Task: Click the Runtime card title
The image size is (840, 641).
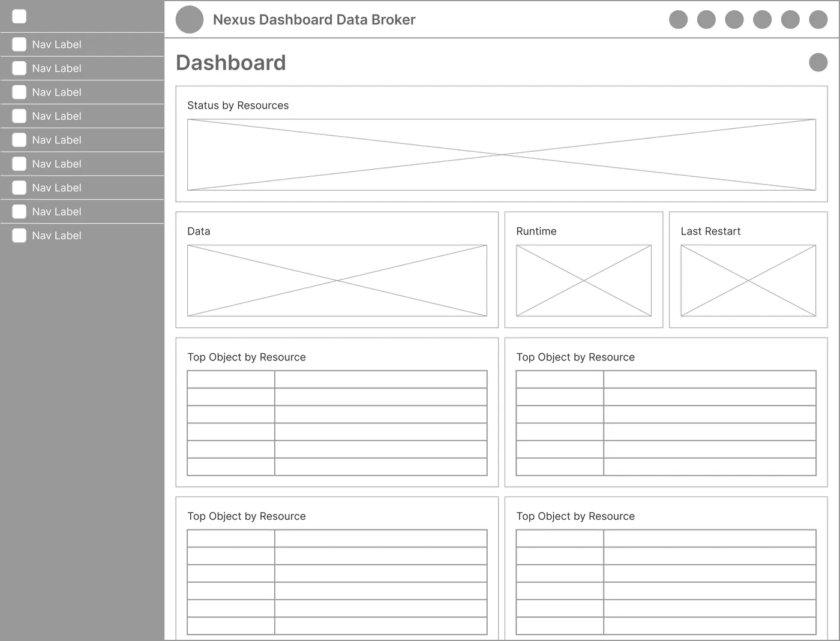Action: click(x=536, y=231)
